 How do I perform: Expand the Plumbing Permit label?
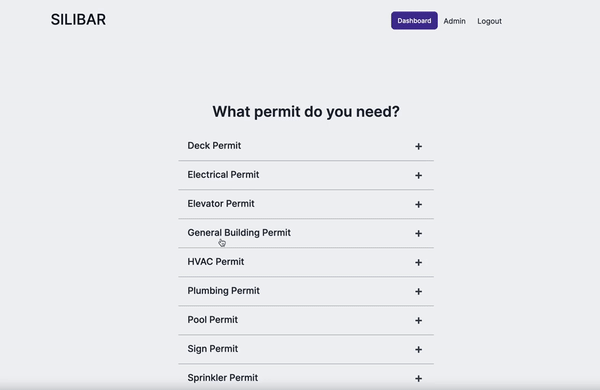point(223,291)
